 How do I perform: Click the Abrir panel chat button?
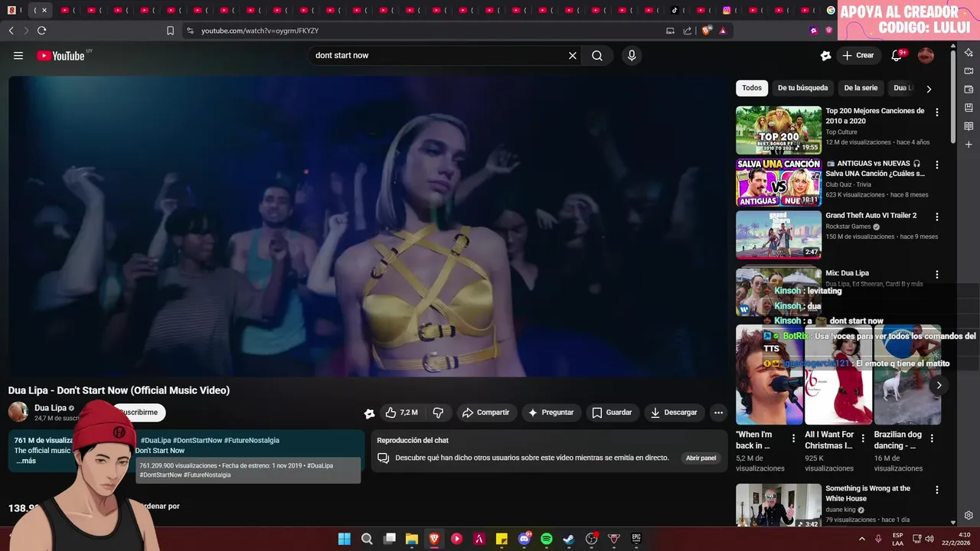(x=701, y=458)
